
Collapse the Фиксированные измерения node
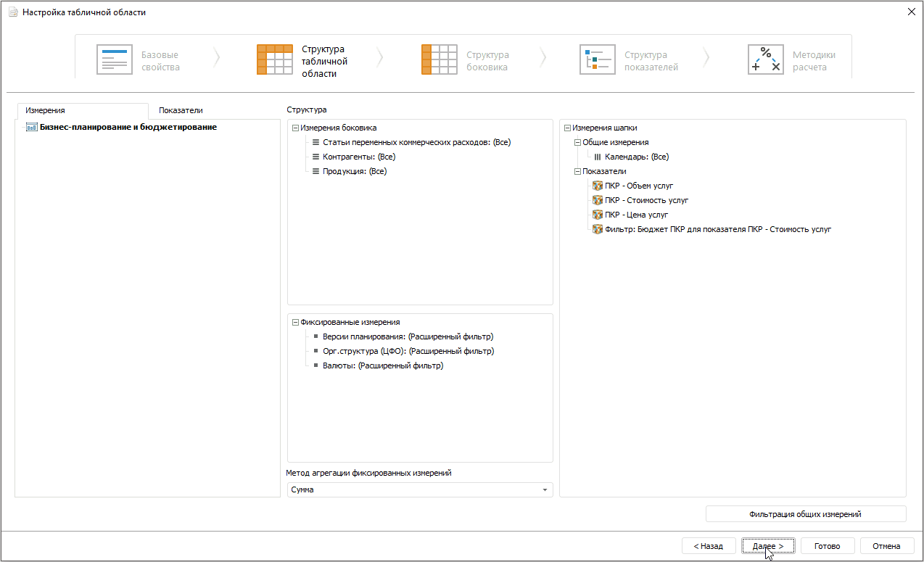pos(295,322)
